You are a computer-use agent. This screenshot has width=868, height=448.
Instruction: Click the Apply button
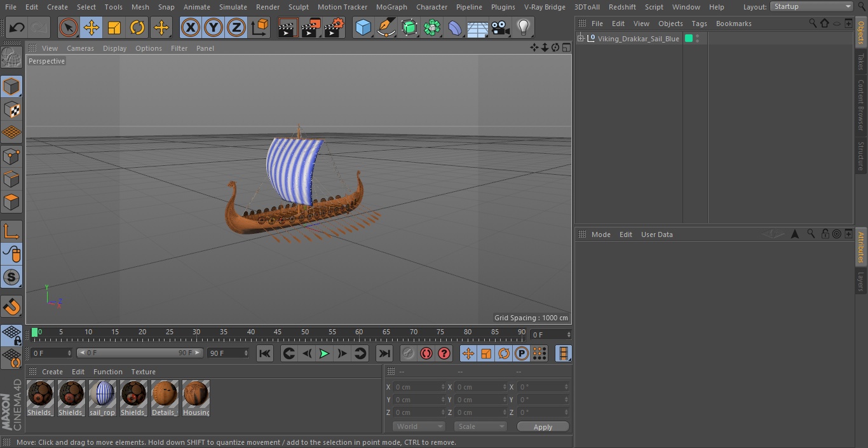[543, 427]
